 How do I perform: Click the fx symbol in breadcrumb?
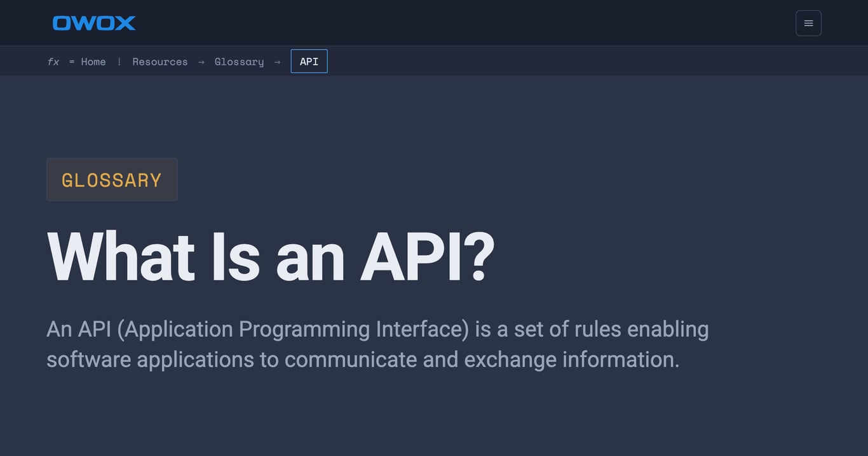point(53,62)
